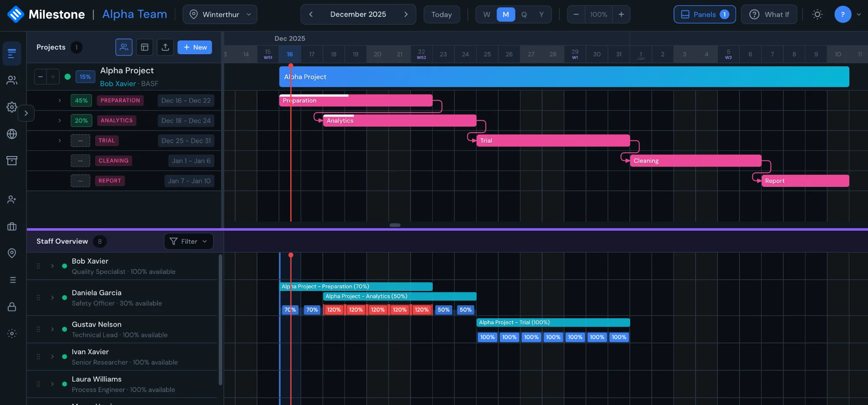868x405 pixels.
Task: Expand the PREPARATION task row
Action: click(59, 100)
